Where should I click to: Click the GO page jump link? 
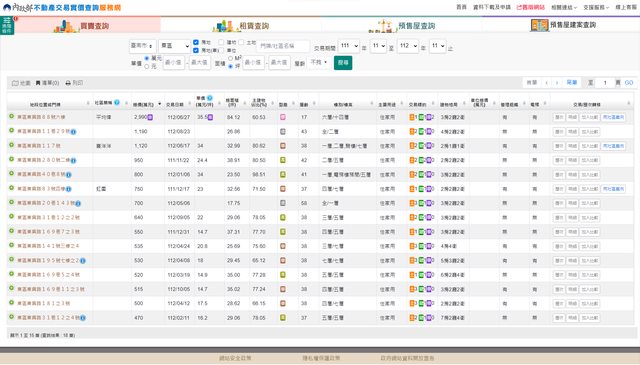click(x=629, y=82)
